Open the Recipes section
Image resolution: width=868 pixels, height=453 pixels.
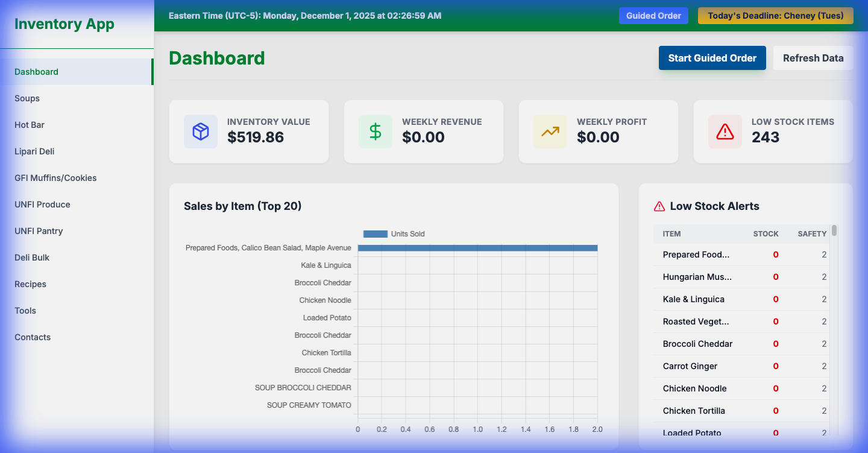tap(30, 284)
